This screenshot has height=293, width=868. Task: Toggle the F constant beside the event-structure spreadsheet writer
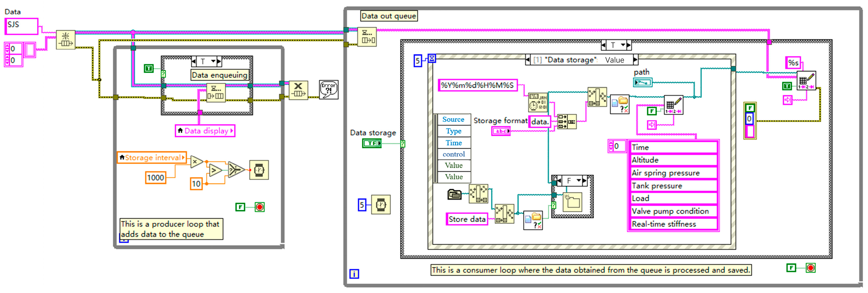(652, 111)
